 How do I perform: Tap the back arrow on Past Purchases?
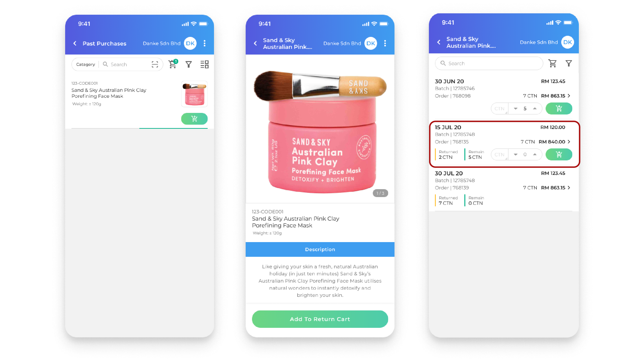tap(75, 43)
